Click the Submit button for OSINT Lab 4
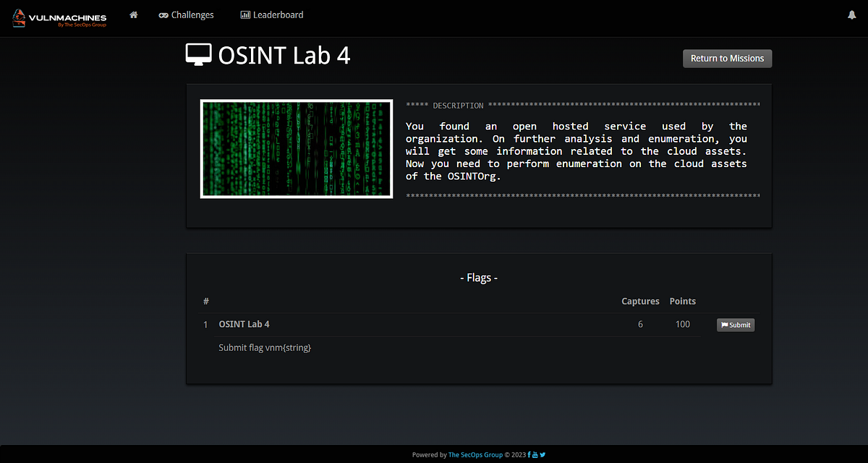The image size is (868, 463). [736, 325]
